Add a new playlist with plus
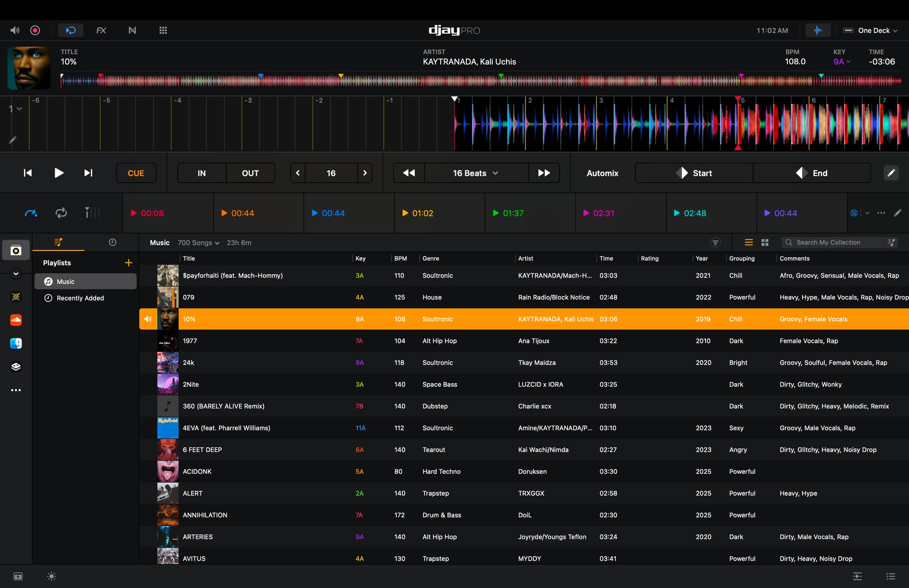909x588 pixels. point(128,263)
